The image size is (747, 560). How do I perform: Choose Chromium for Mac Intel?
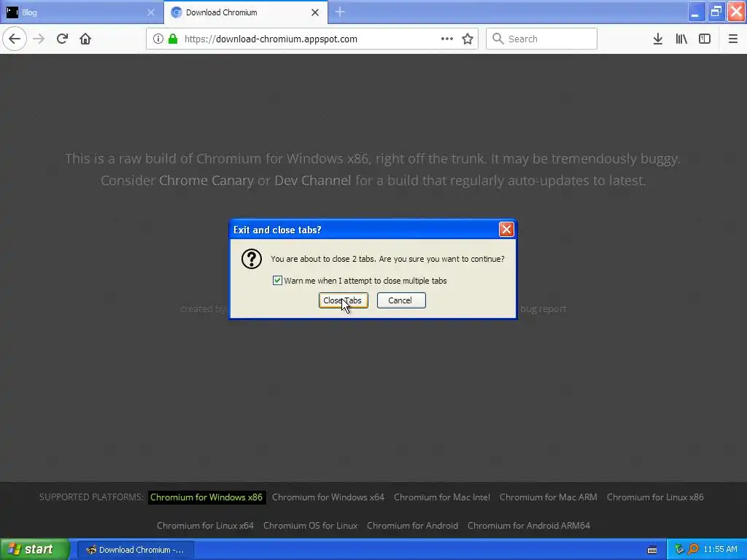(x=441, y=497)
